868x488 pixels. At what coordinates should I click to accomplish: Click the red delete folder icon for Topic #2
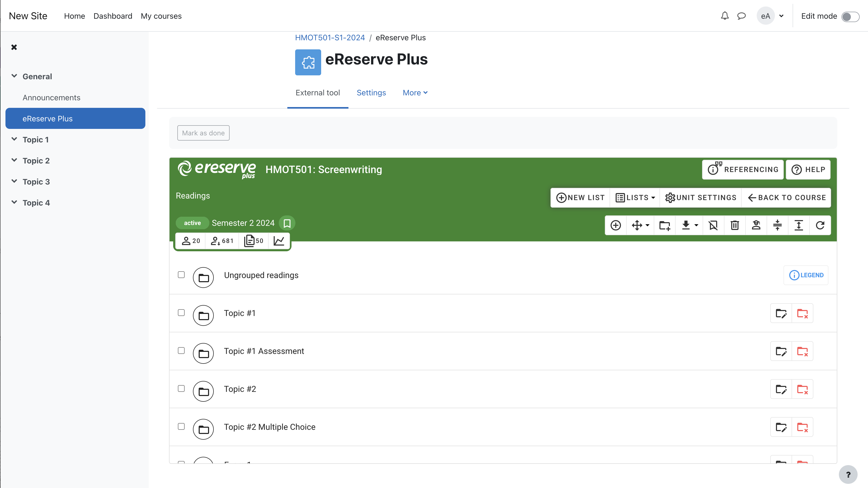(x=802, y=389)
